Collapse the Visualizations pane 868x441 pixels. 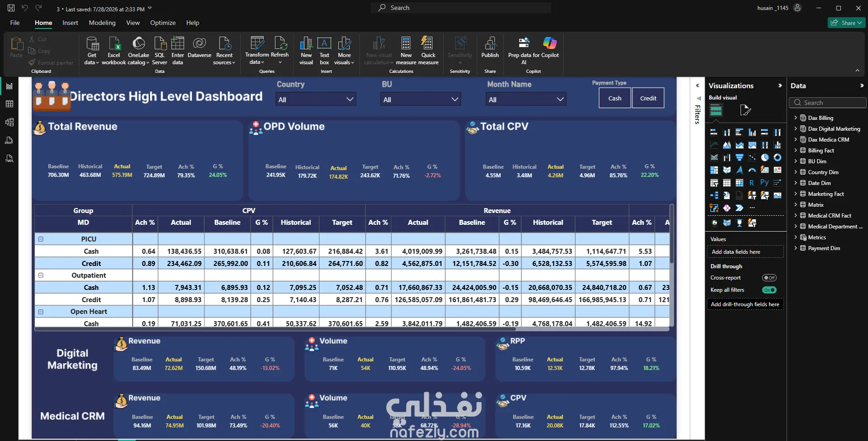pyautogui.click(x=780, y=85)
